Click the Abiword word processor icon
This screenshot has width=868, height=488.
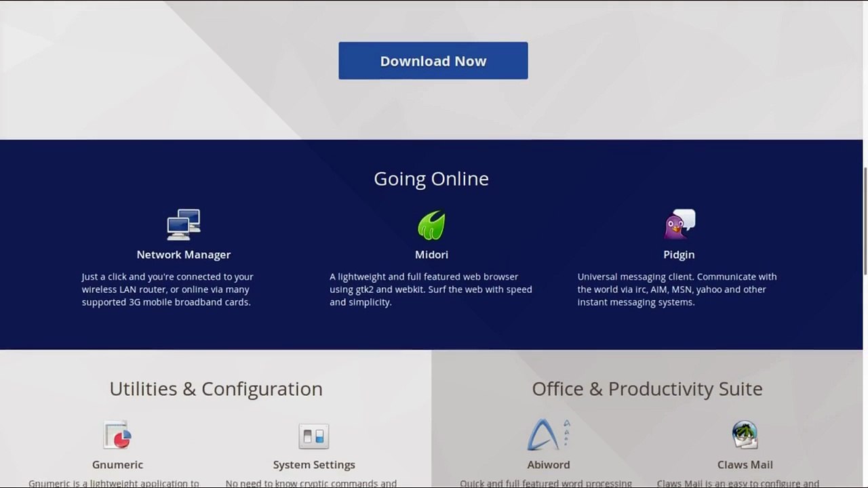pyautogui.click(x=549, y=434)
